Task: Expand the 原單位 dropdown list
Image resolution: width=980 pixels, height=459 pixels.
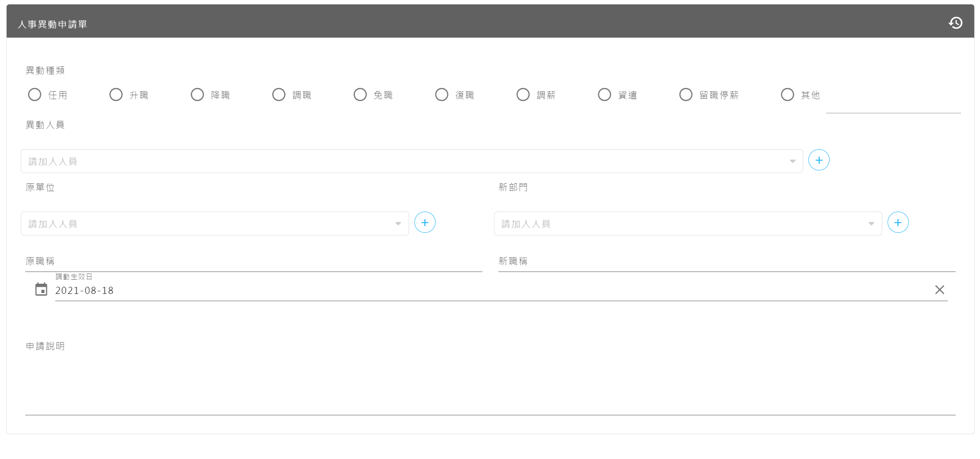Action: point(398,224)
